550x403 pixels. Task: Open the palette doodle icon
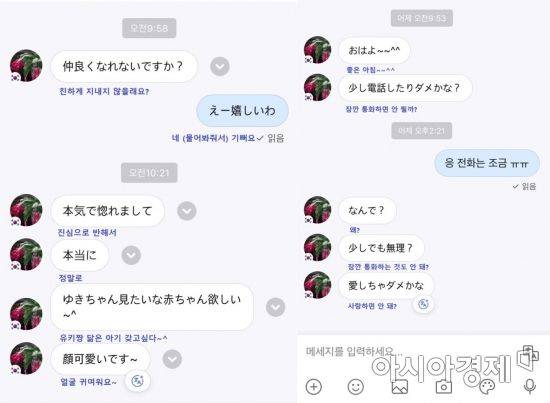487,387
